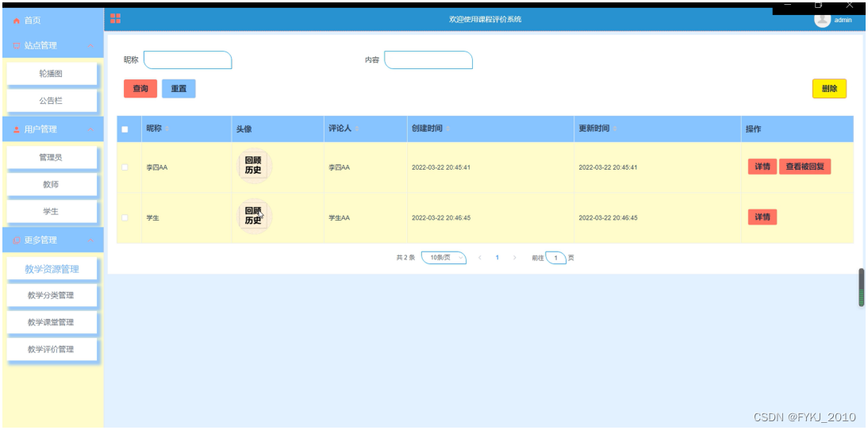Click the 站点管理 monitor icon

pyautogui.click(x=17, y=46)
